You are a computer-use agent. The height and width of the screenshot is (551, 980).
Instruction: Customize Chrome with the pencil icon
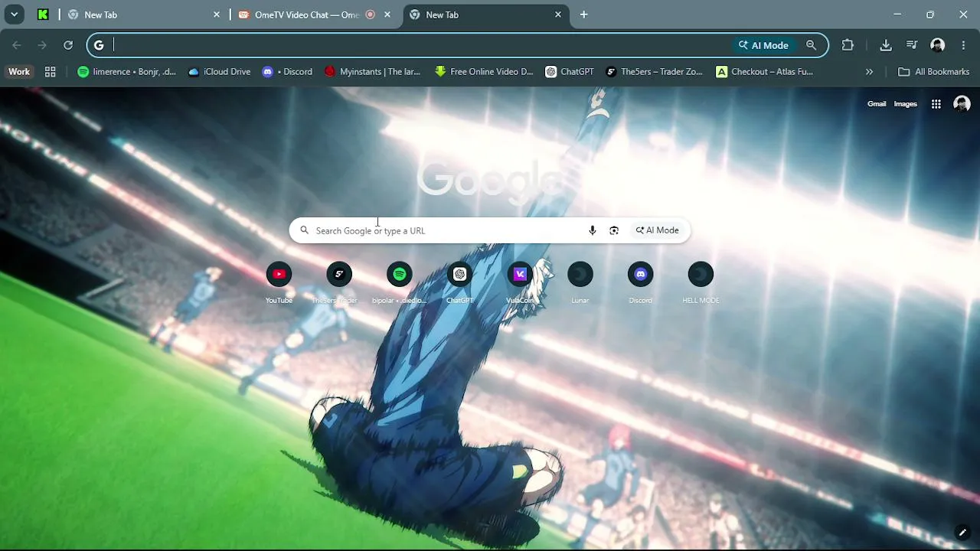[962, 533]
